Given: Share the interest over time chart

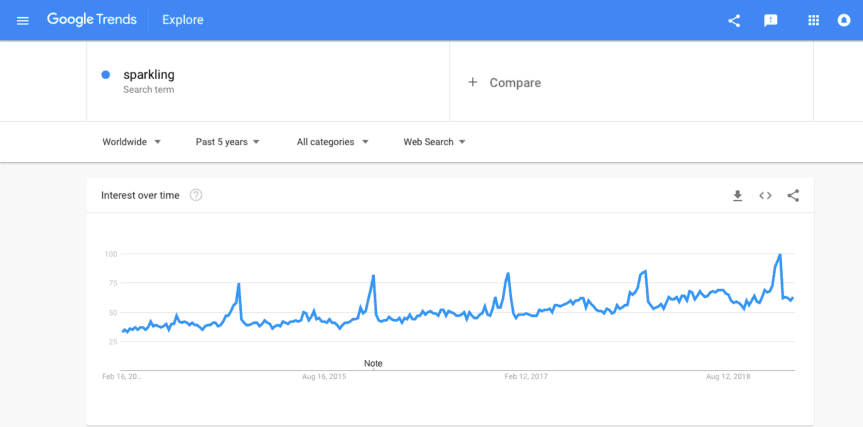Looking at the screenshot, I should 793,195.
